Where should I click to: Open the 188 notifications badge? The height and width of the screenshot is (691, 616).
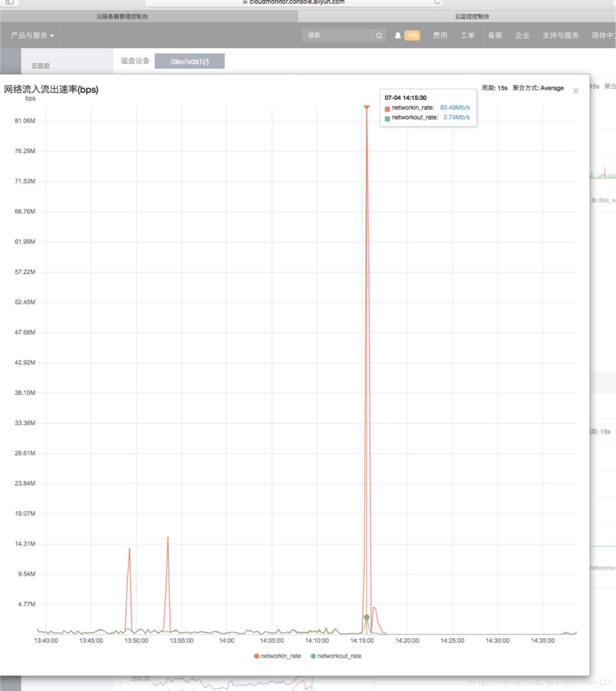coord(412,35)
